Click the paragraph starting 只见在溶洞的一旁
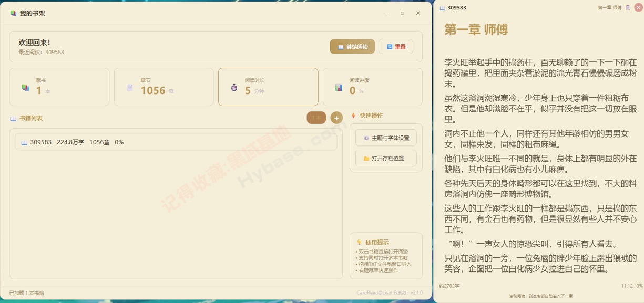This screenshot has width=644, height=303. [x=540, y=264]
